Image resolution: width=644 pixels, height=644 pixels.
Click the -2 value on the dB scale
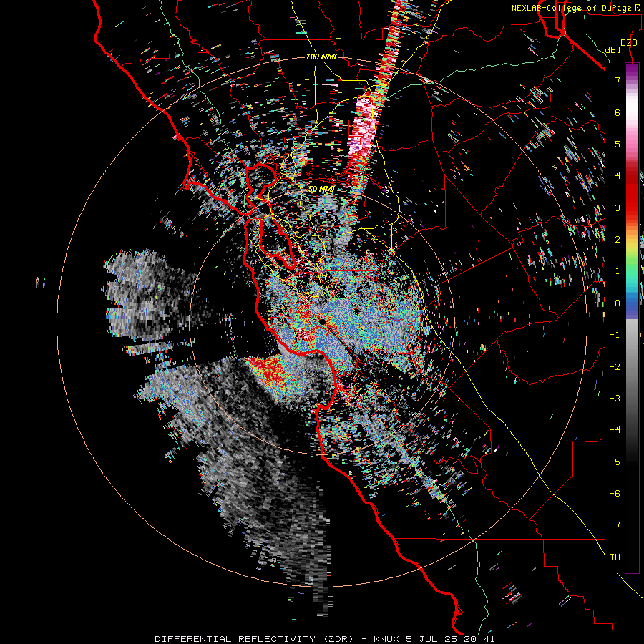615,367
